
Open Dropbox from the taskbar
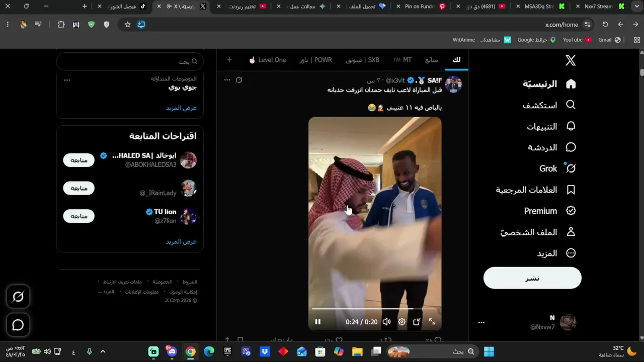click(265, 351)
